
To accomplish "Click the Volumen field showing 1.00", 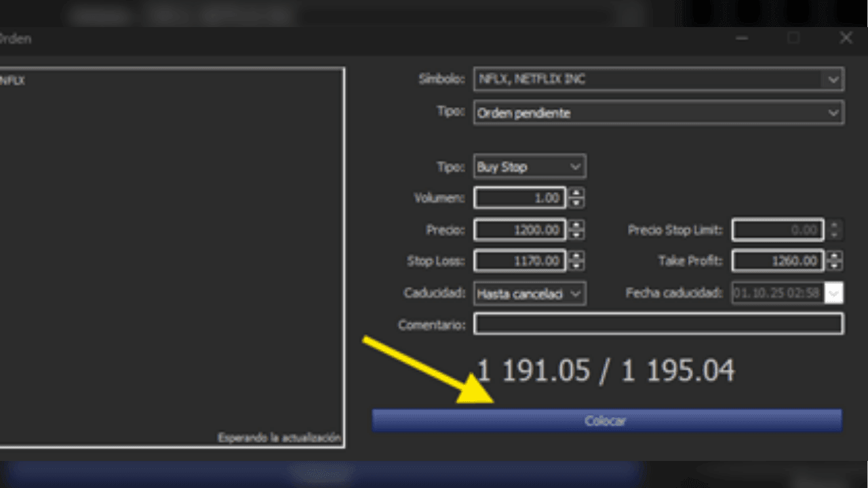I will [x=519, y=198].
